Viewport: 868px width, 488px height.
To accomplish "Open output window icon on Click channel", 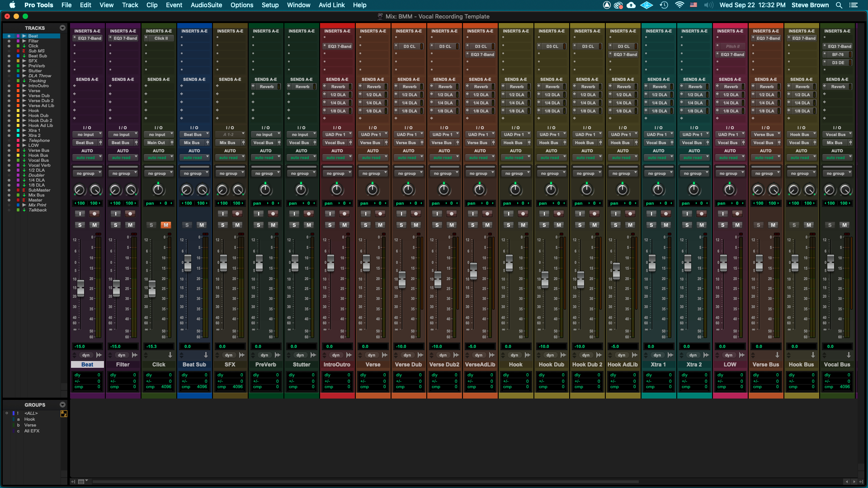I will click(170, 355).
